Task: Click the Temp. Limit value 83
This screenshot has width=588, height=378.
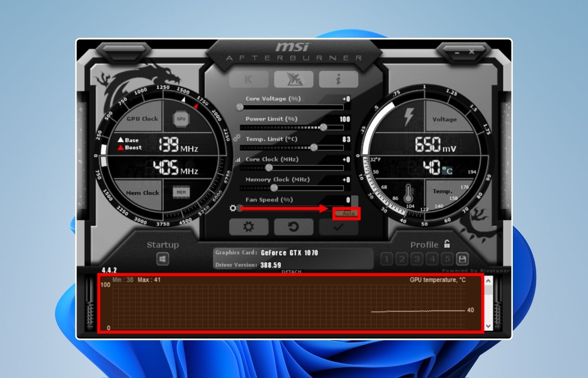Action: click(346, 139)
